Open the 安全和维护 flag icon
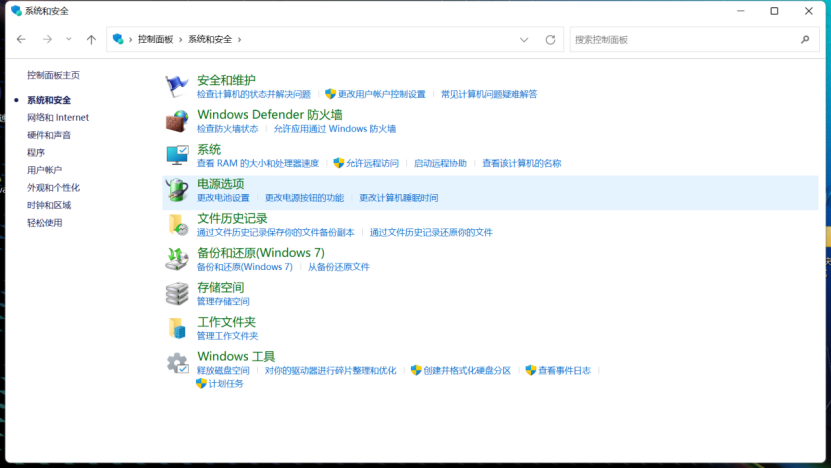 (176, 86)
